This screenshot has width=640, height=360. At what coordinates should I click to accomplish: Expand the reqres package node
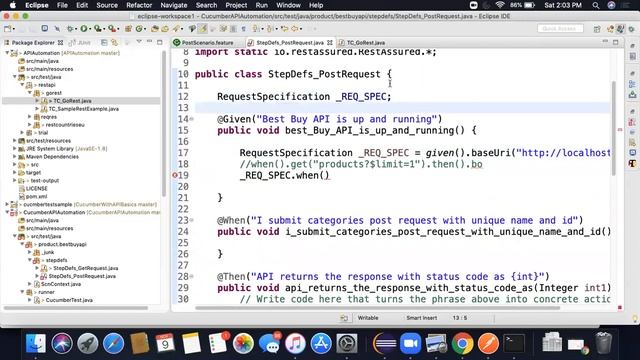29,117
